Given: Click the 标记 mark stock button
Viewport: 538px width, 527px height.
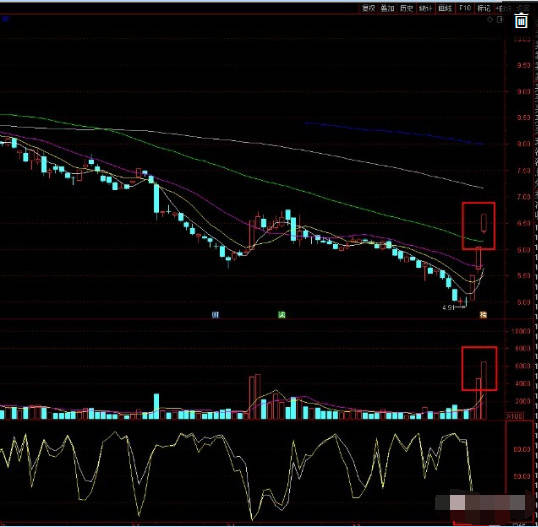Looking at the screenshot, I should pyautogui.click(x=484, y=8).
